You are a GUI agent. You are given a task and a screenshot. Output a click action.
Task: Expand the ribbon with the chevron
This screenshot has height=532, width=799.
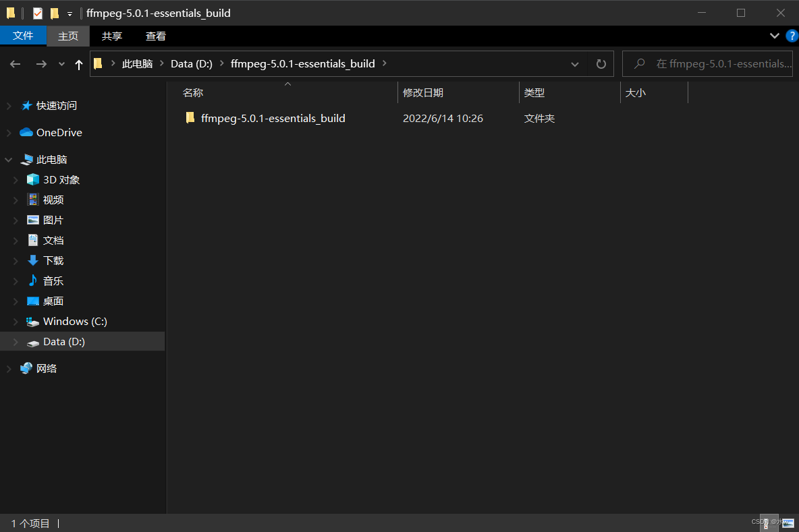pyautogui.click(x=775, y=36)
